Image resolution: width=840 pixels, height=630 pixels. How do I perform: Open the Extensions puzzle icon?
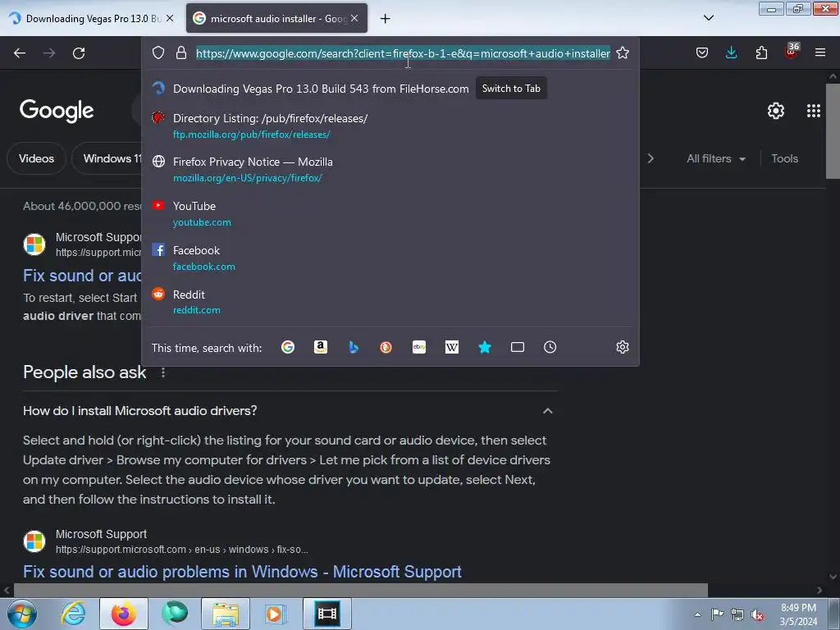[761, 53]
